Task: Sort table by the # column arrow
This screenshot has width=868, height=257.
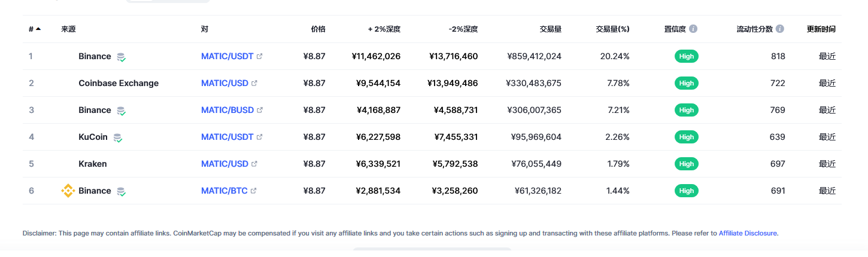Action: (38, 29)
